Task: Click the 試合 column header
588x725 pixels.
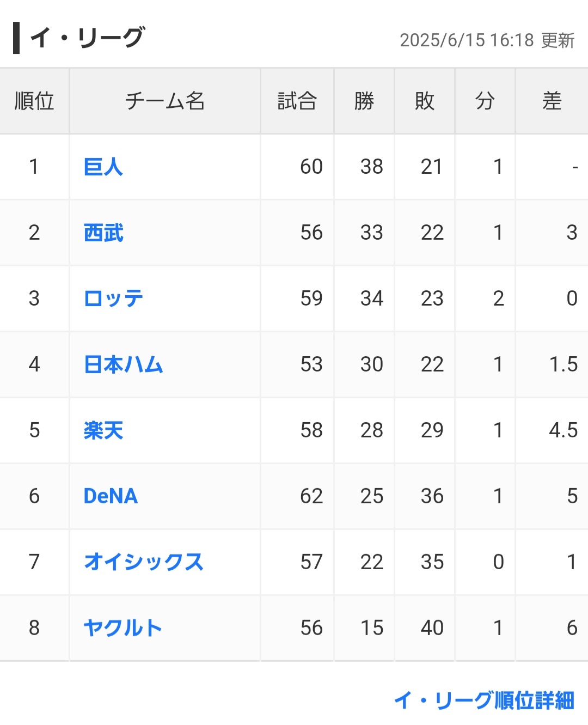Action: 297,101
